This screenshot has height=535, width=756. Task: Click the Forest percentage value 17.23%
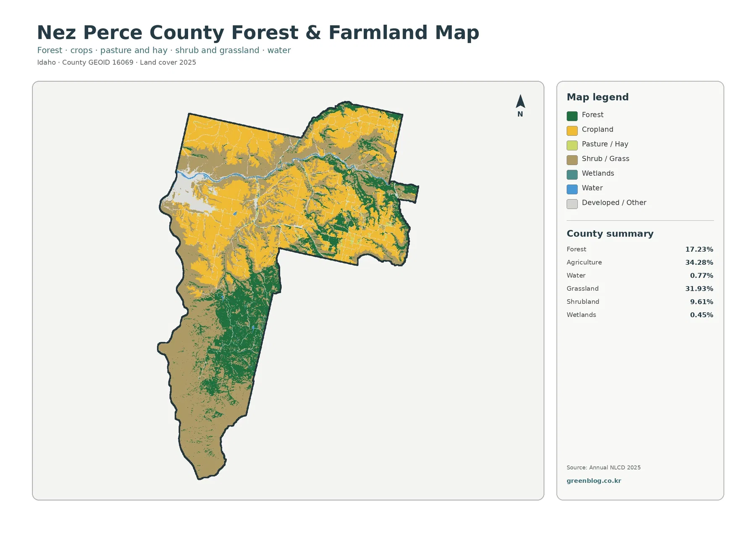[x=699, y=249]
